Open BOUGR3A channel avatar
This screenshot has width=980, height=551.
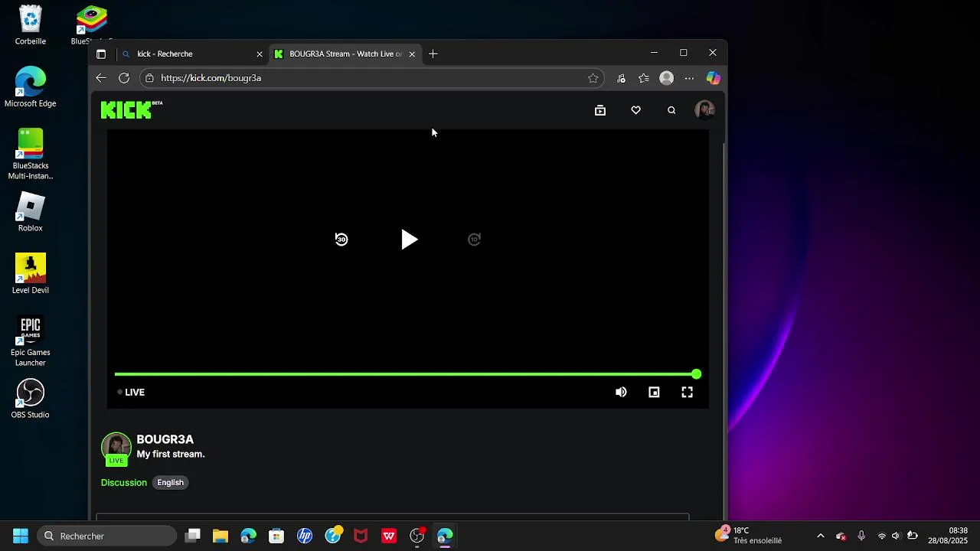point(116,448)
